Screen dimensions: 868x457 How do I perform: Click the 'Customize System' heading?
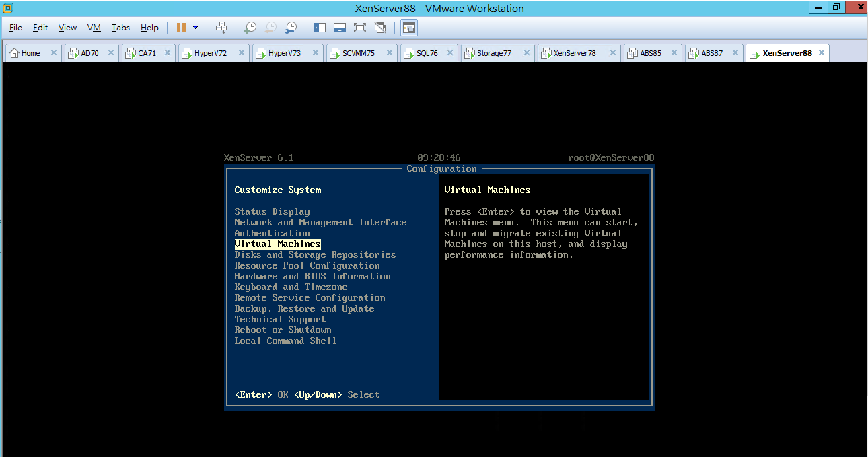277,190
